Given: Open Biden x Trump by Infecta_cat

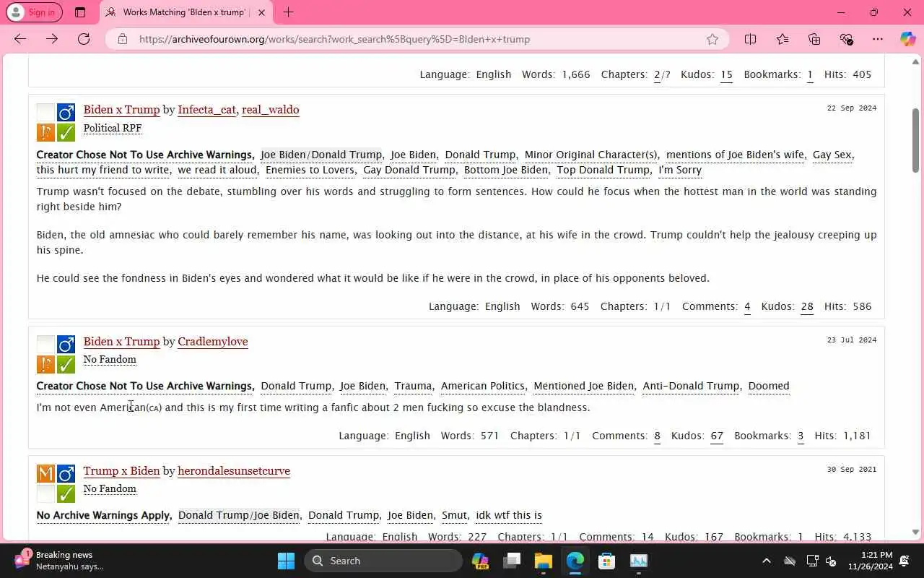Looking at the screenshot, I should [x=121, y=110].
